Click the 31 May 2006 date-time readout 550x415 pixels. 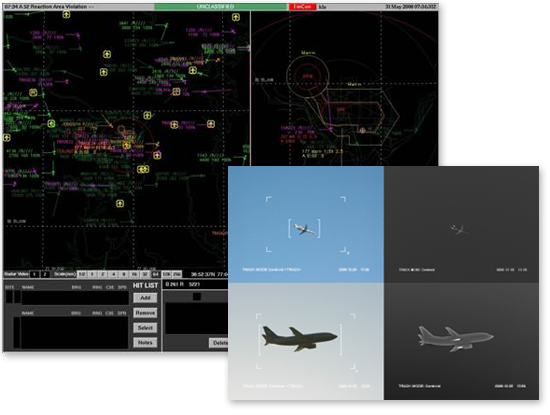pos(411,7)
